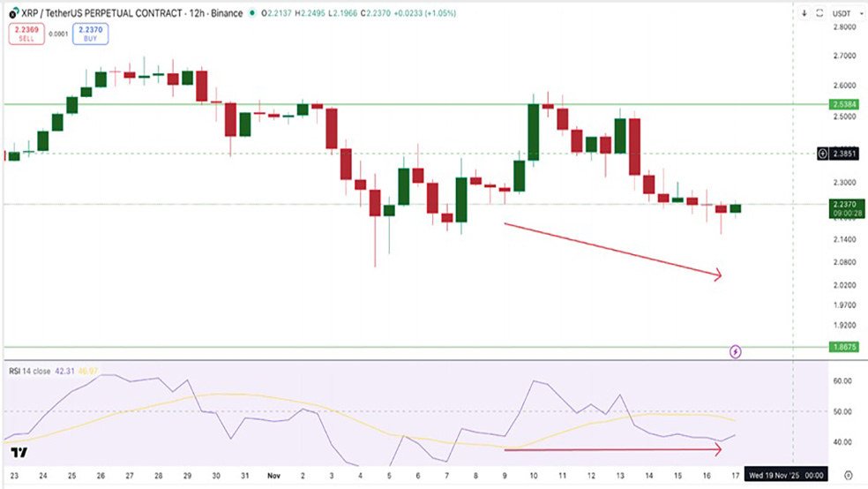Click the Wed 19 Nov '25 date label
This screenshot has height=489, width=868.
786,474
